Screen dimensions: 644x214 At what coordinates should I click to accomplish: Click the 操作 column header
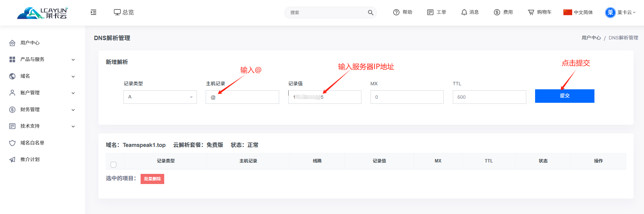(598, 161)
